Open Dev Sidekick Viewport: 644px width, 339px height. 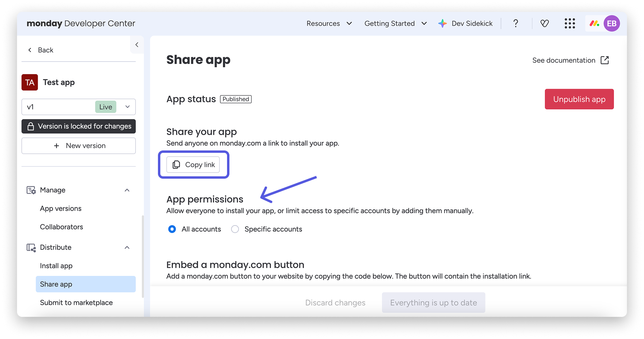point(465,23)
